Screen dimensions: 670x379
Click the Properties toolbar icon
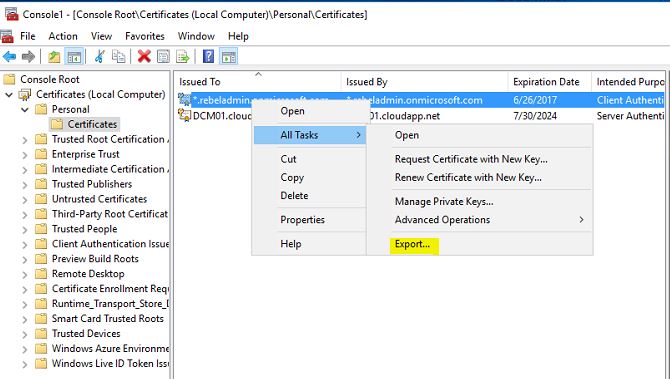[163, 56]
